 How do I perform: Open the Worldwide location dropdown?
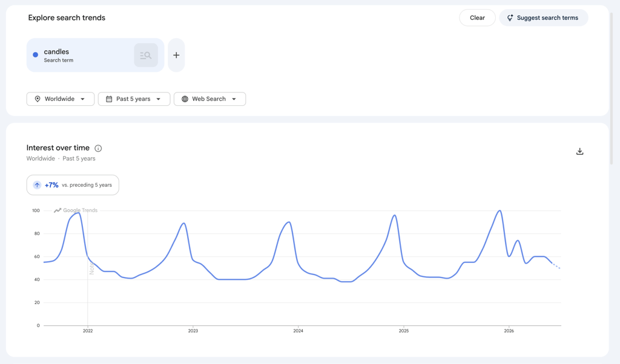(61, 99)
